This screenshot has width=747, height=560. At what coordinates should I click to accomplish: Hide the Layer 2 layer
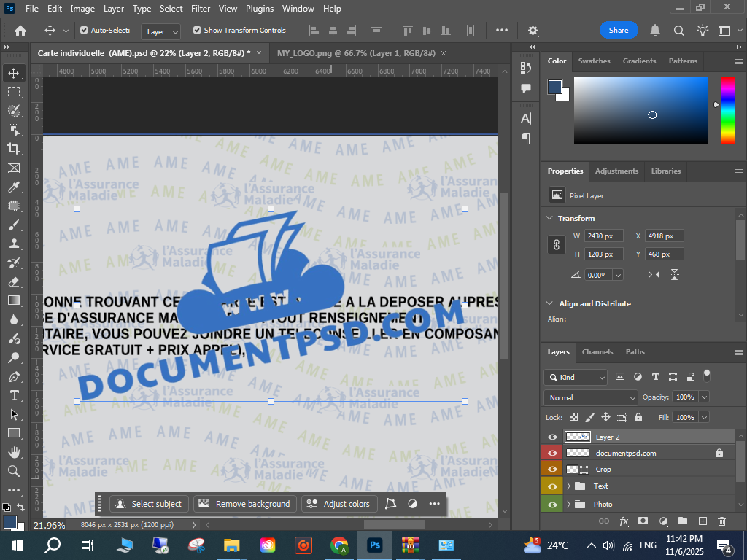click(x=552, y=437)
